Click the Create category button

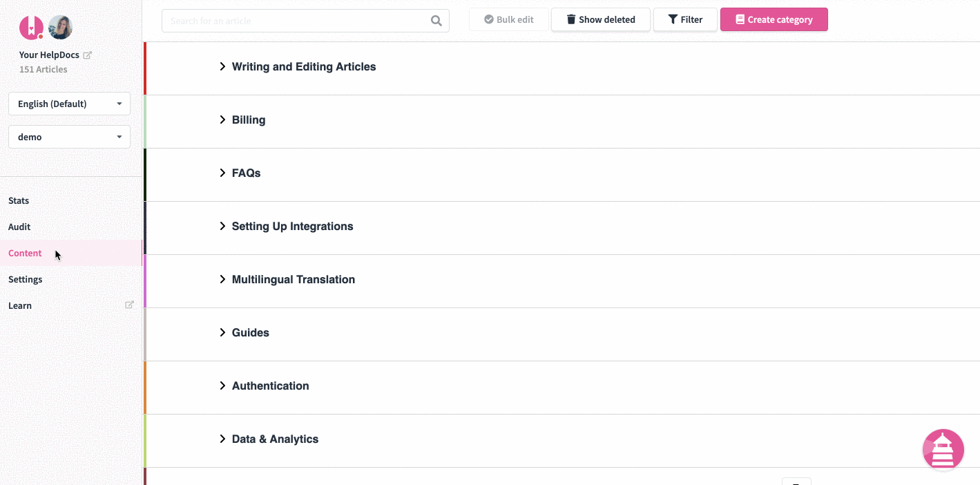point(774,19)
